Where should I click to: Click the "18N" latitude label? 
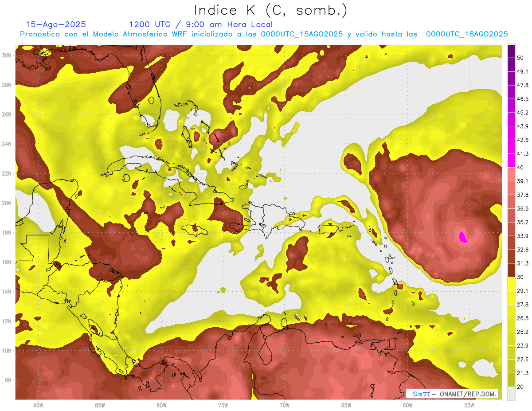tap(8, 232)
